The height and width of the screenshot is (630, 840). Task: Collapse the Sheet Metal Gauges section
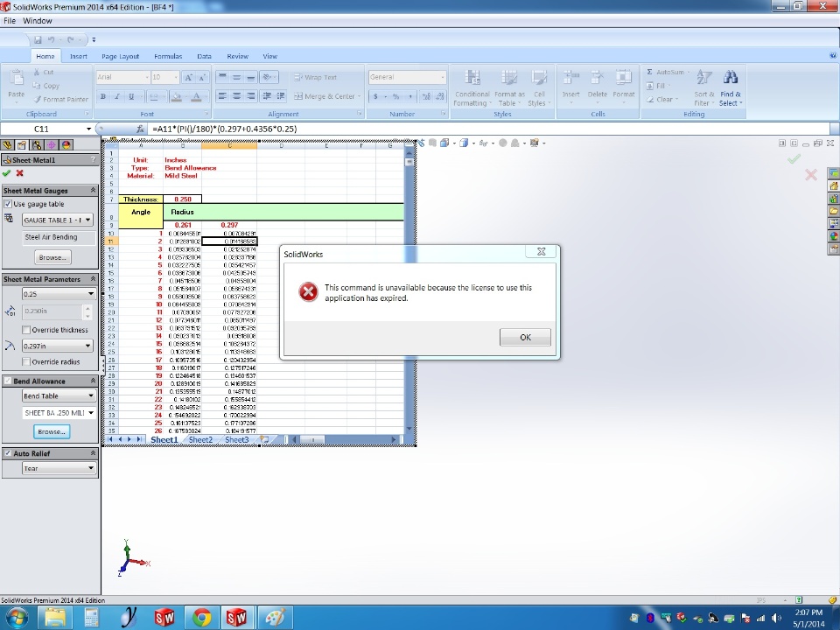pyautogui.click(x=93, y=190)
